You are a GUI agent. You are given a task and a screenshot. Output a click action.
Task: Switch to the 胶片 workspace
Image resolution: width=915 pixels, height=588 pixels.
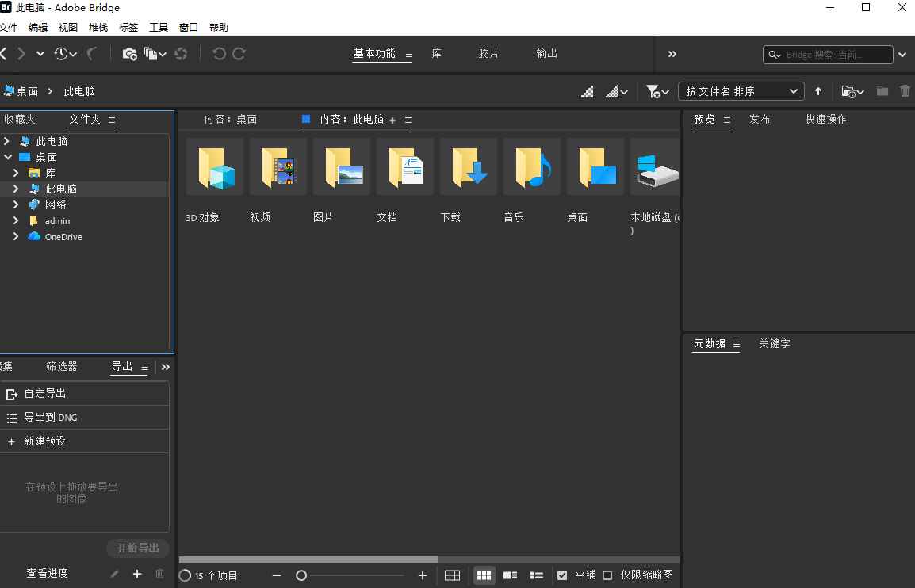click(488, 54)
